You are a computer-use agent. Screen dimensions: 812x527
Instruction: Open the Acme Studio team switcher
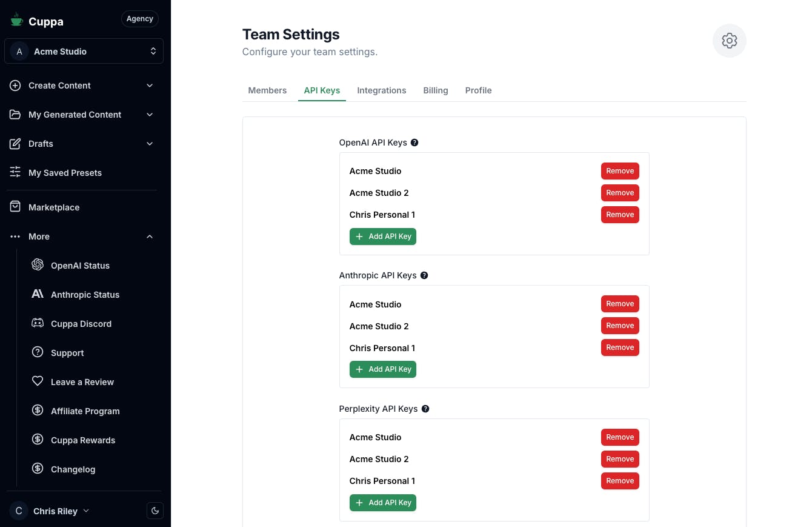click(84, 52)
